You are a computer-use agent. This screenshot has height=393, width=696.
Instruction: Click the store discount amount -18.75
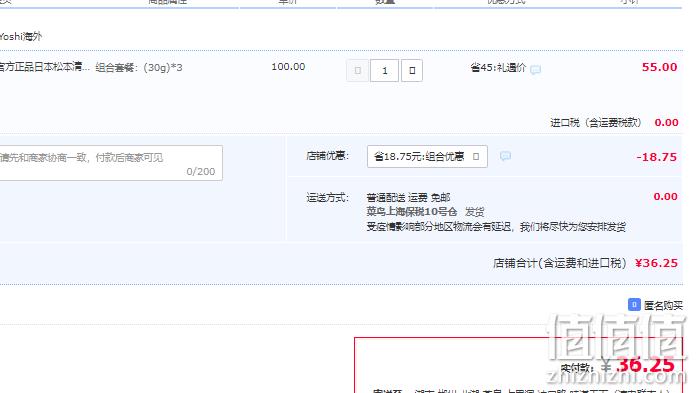[656, 157]
